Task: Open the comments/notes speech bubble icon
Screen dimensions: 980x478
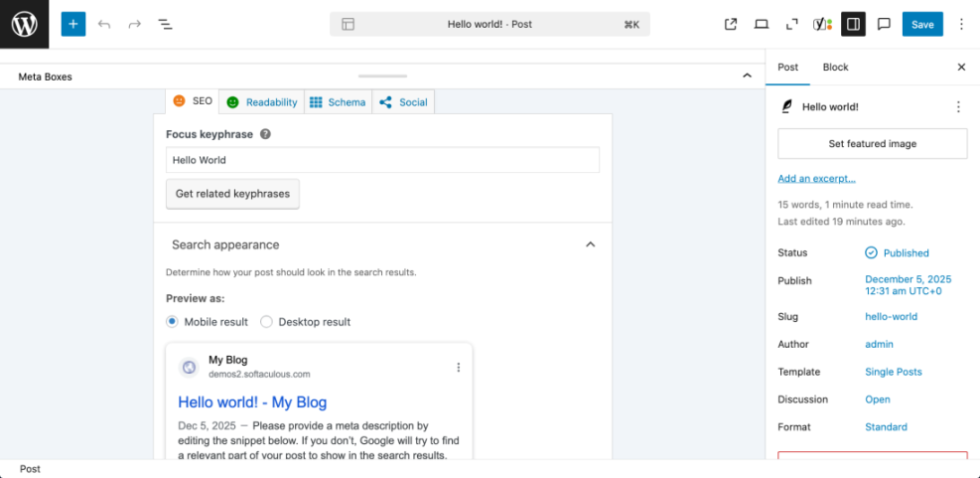Action: 884,25
